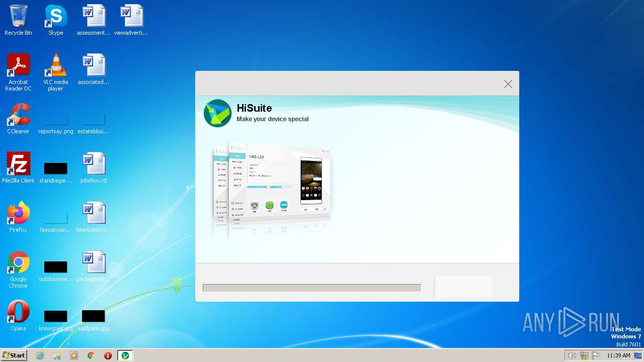Image resolution: width=644 pixels, height=362 pixels.
Task: Click the network tray icon
Action: (x=584, y=355)
